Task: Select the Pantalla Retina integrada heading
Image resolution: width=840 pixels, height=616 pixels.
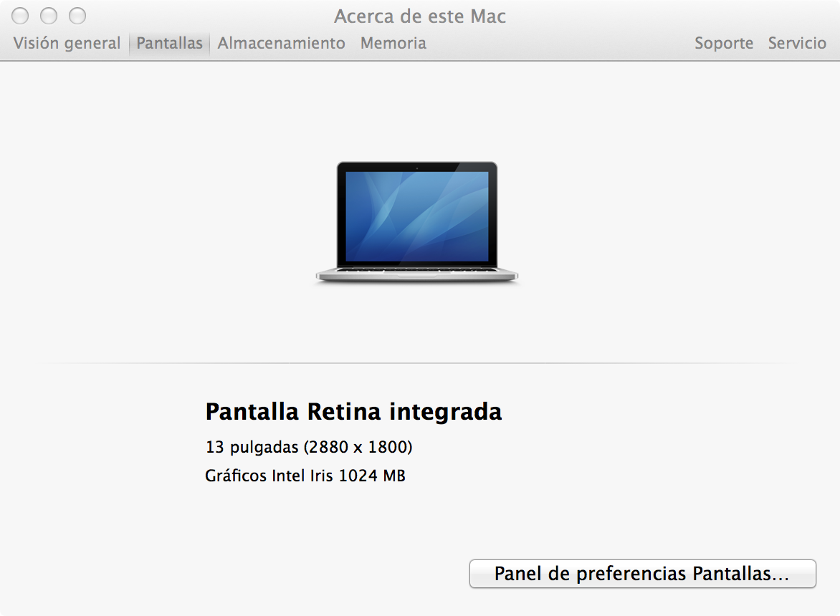Action: (x=353, y=412)
